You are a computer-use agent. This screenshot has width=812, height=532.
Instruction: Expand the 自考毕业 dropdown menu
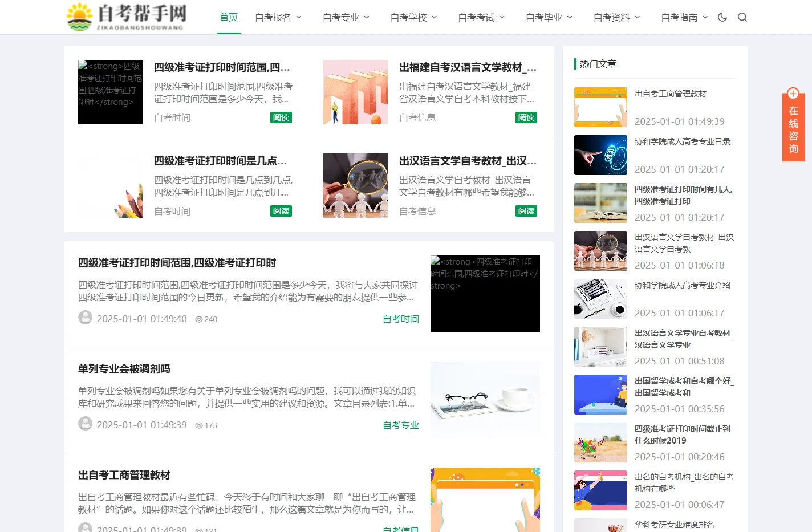(x=550, y=17)
